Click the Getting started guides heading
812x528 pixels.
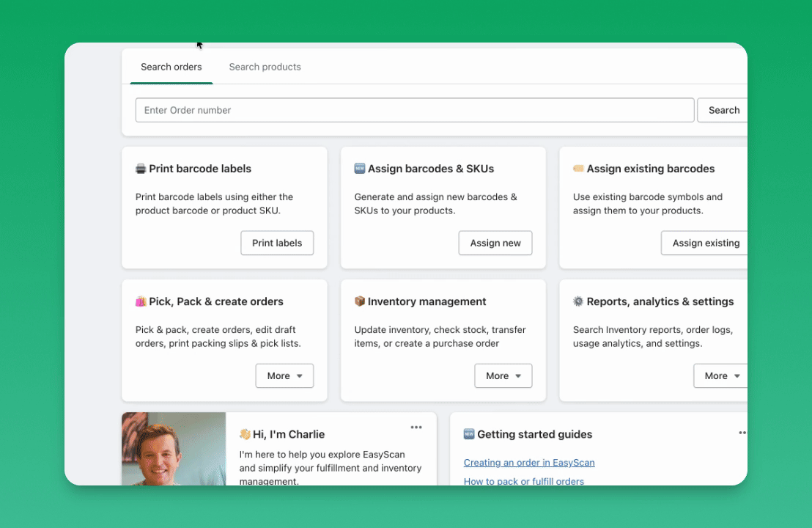(534, 434)
